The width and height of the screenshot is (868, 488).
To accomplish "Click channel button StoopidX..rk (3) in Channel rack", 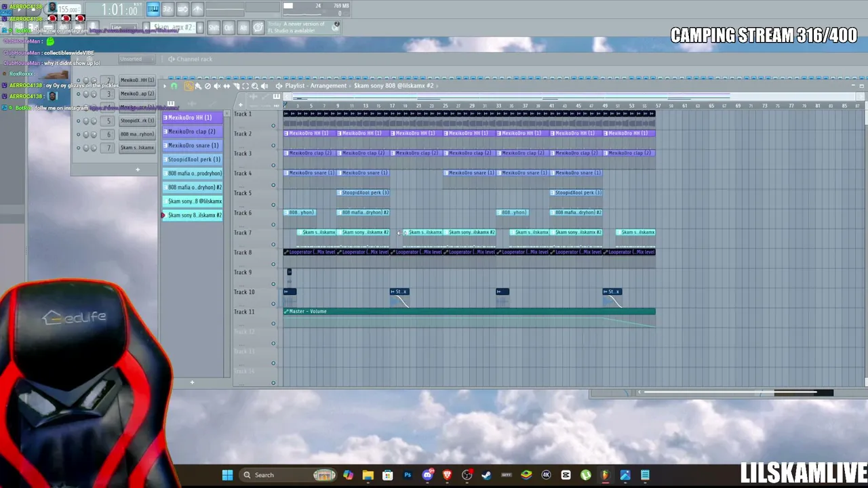I will point(137,121).
